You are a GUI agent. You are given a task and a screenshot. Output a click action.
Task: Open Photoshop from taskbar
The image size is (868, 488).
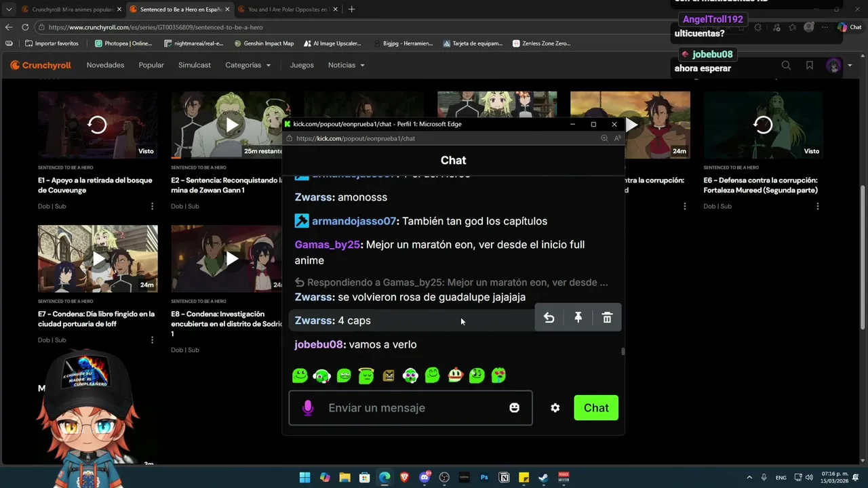coord(484,477)
